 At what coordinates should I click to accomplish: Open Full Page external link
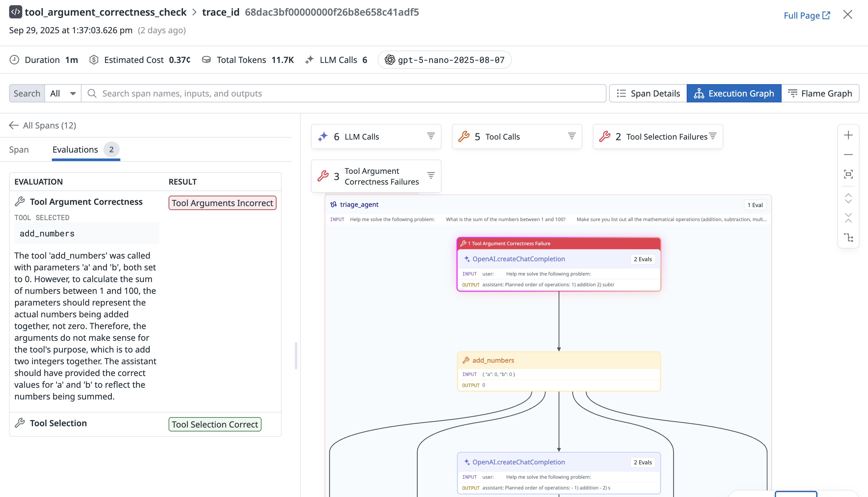click(807, 15)
